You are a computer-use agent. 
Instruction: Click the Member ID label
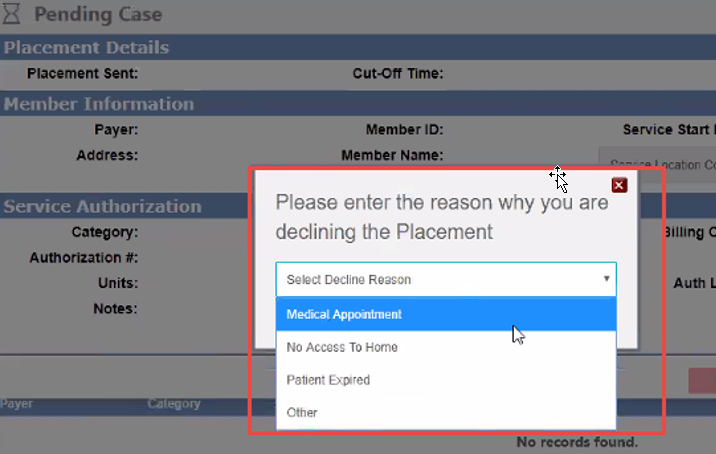[x=404, y=129]
